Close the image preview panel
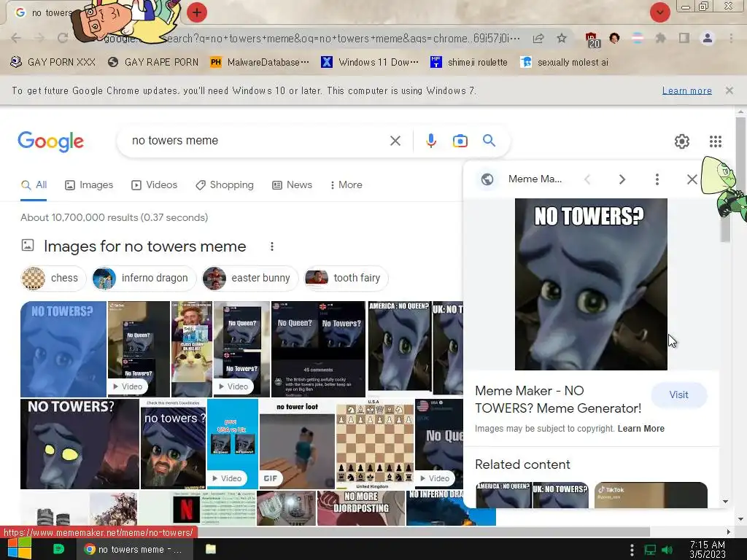Screen dimensions: 747x560 pyautogui.click(x=692, y=179)
